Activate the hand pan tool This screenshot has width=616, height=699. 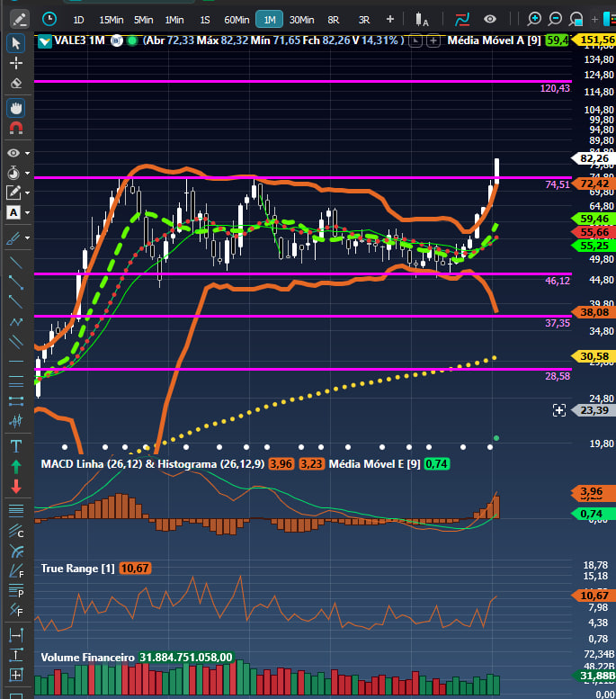(x=16, y=108)
